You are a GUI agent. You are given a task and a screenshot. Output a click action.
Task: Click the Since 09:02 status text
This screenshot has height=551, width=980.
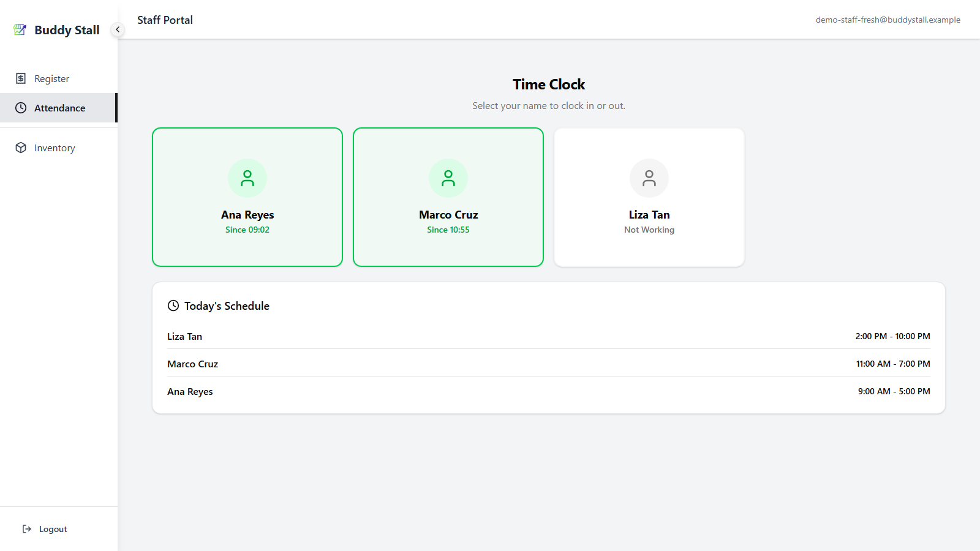point(247,230)
